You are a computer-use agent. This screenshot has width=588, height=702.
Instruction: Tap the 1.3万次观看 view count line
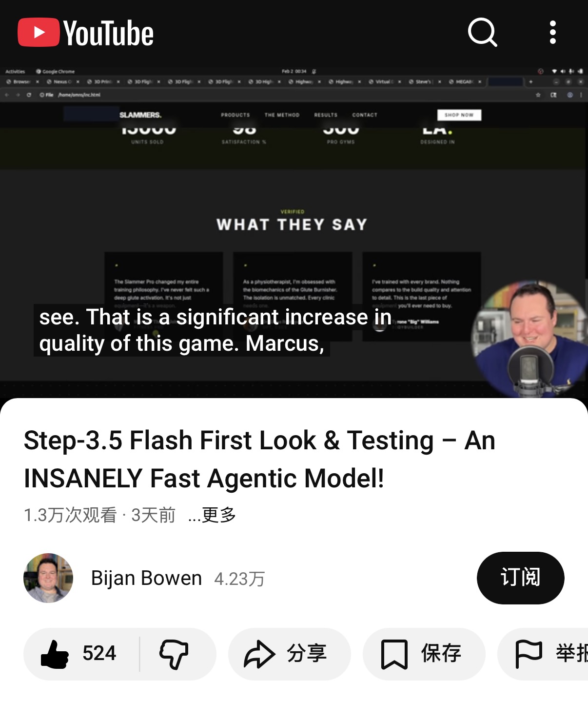point(99,515)
